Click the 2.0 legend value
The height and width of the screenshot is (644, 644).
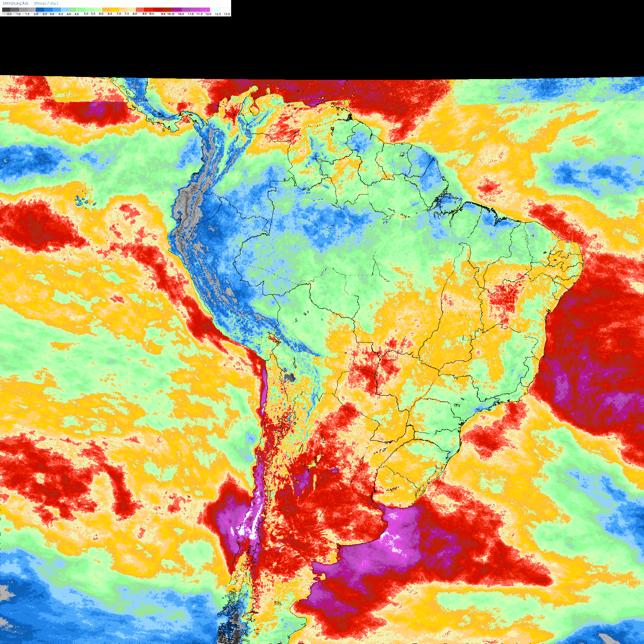click(36, 14)
